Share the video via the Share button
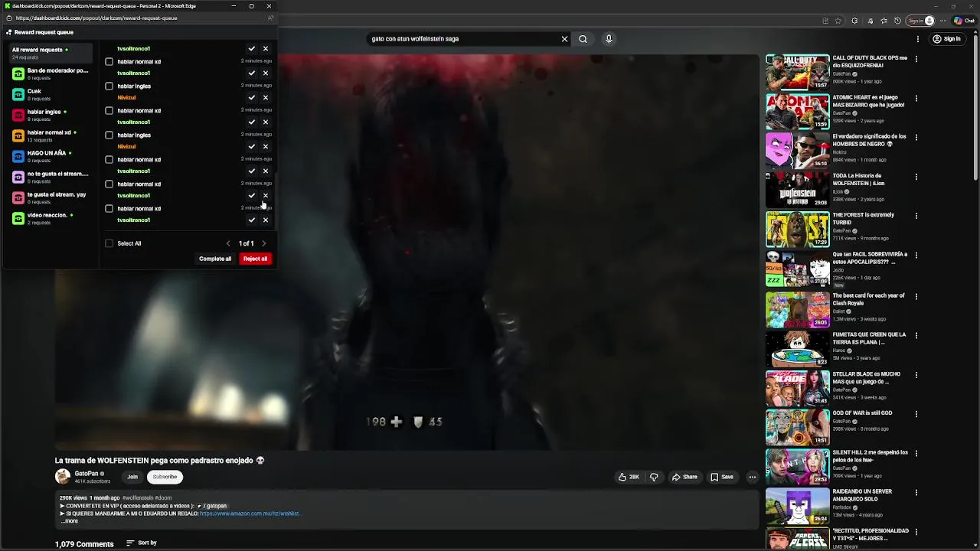This screenshot has height=551, width=980. click(x=684, y=477)
